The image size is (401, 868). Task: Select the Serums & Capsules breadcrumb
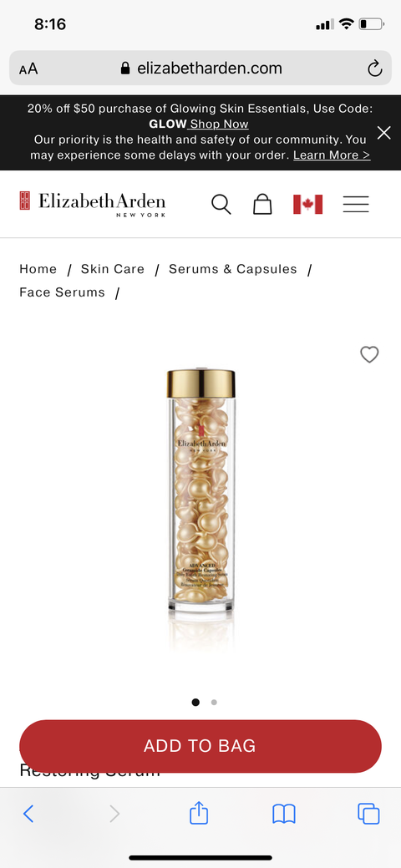tap(232, 269)
